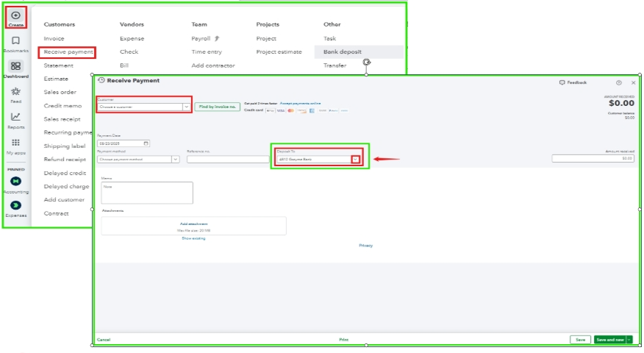Expand the Deposit To dropdown arrow
Image resolution: width=644 pixels, height=353 pixels.
click(356, 160)
